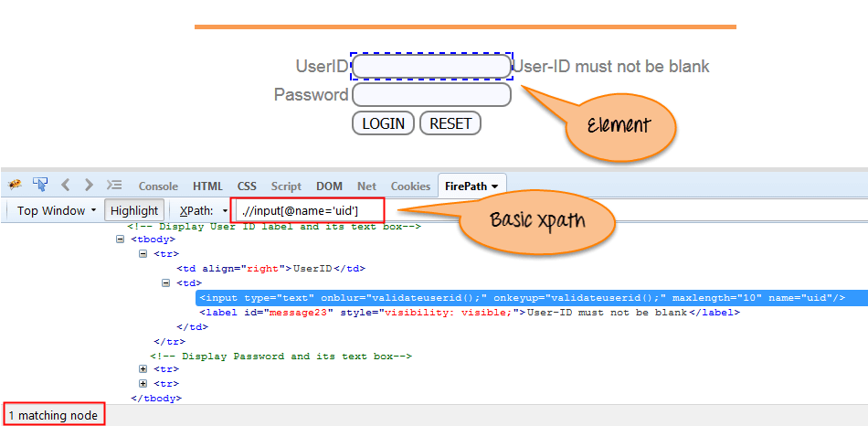
Task: Click into the Password text field
Action: tap(431, 95)
